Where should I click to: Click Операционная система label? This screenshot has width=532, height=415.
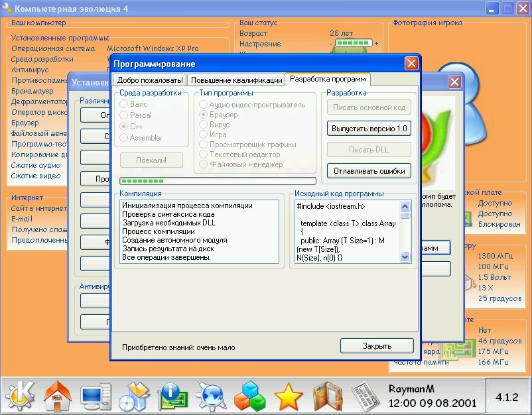coord(53,48)
